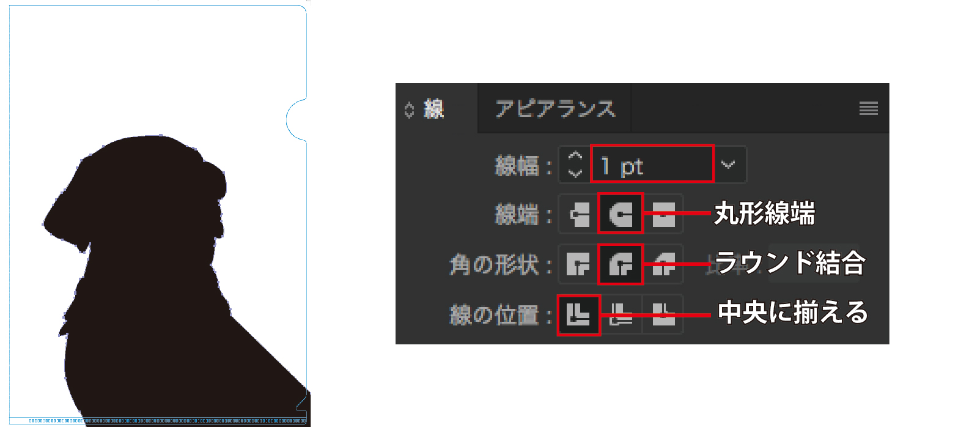Align stroke to center (中央に揃える)
980x427 pixels.
click(579, 314)
